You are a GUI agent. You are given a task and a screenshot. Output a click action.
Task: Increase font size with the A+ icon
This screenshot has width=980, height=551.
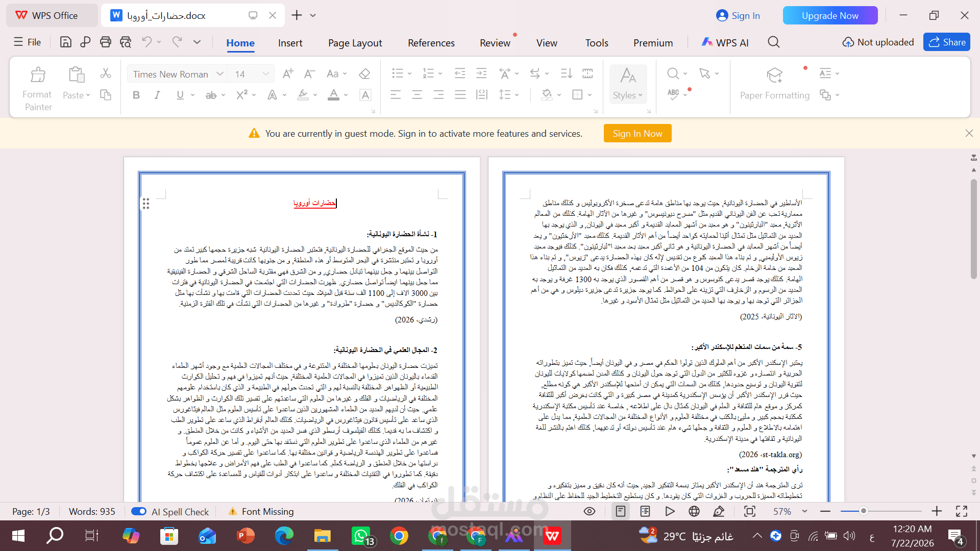coord(288,74)
